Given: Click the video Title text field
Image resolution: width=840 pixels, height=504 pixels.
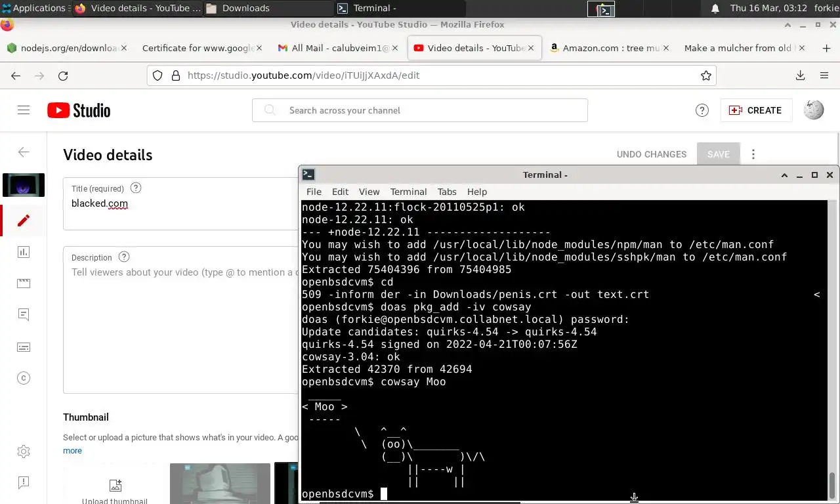Looking at the screenshot, I should point(181,203).
